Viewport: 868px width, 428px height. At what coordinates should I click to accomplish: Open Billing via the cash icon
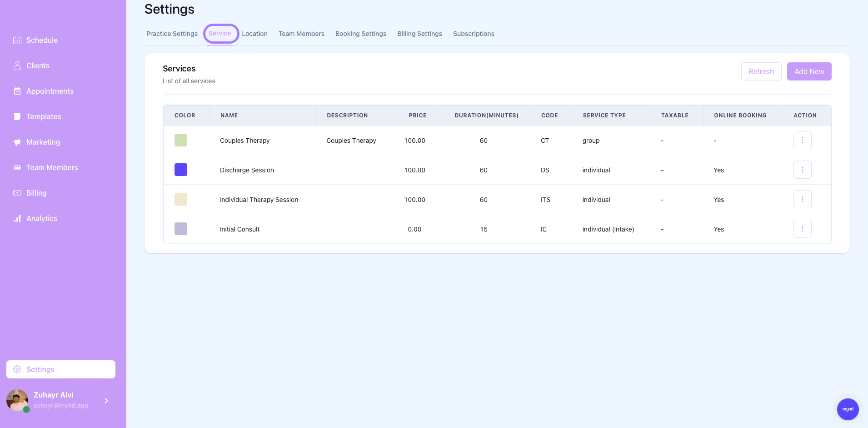[17, 193]
